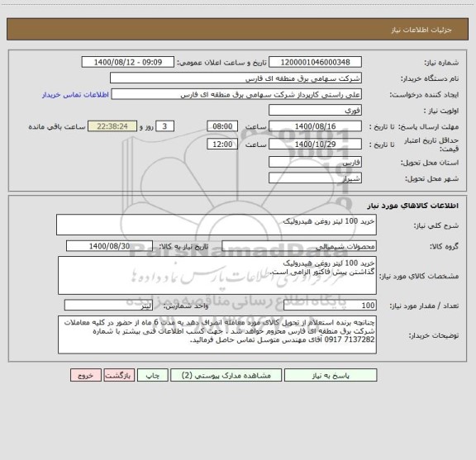The image size is (476, 460).
Task: Click the goods specification text area
Action: coord(217,276)
